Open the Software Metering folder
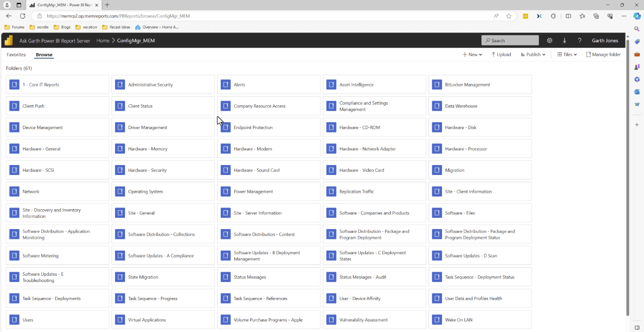Image resolution: width=644 pixels, height=332 pixels. [x=58, y=256]
